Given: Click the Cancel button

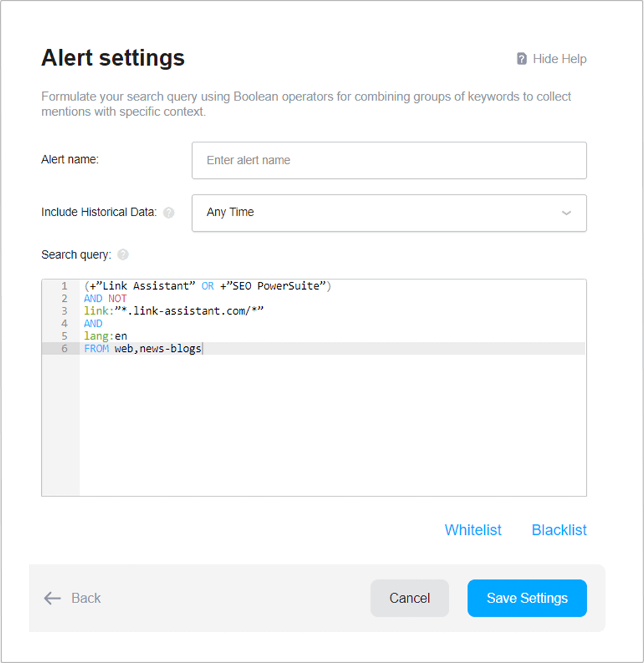Looking at the screenshot, I should (x=410, y=598).
